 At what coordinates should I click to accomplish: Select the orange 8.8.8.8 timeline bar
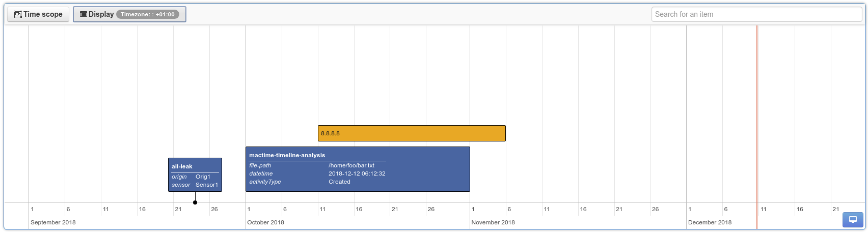tap(412, 133)
